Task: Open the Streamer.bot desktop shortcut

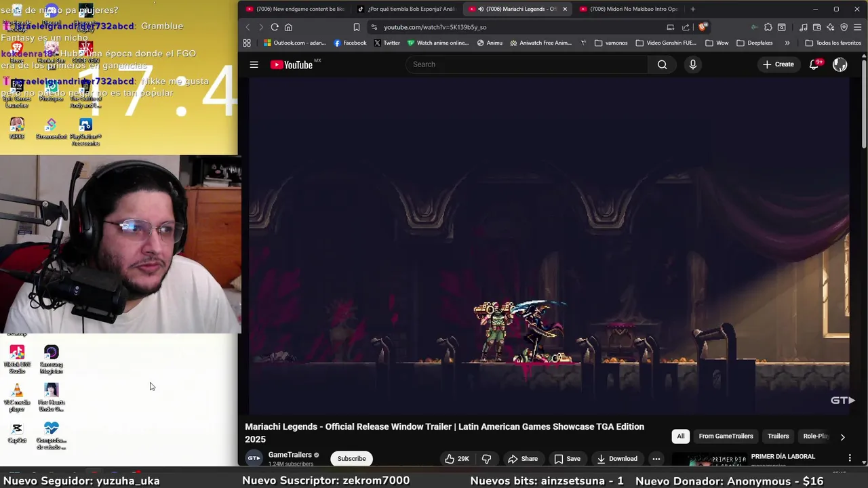Action: point(52,129)
